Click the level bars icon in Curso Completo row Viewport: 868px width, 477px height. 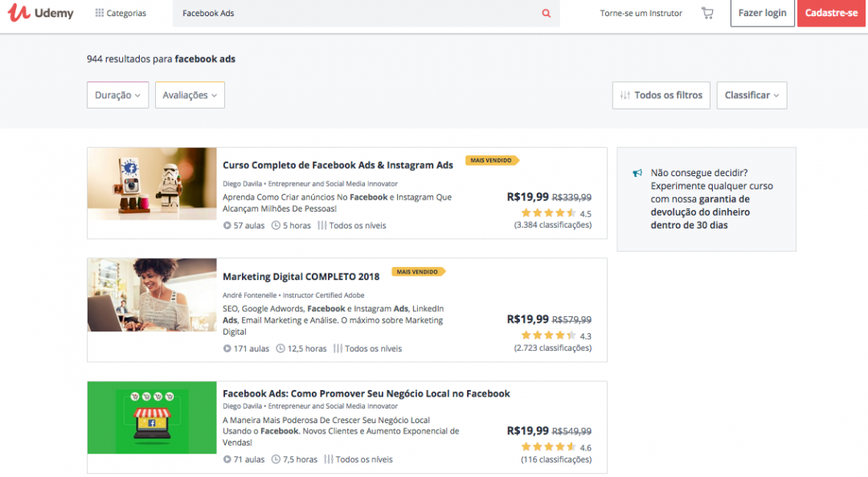pos(322,225)
